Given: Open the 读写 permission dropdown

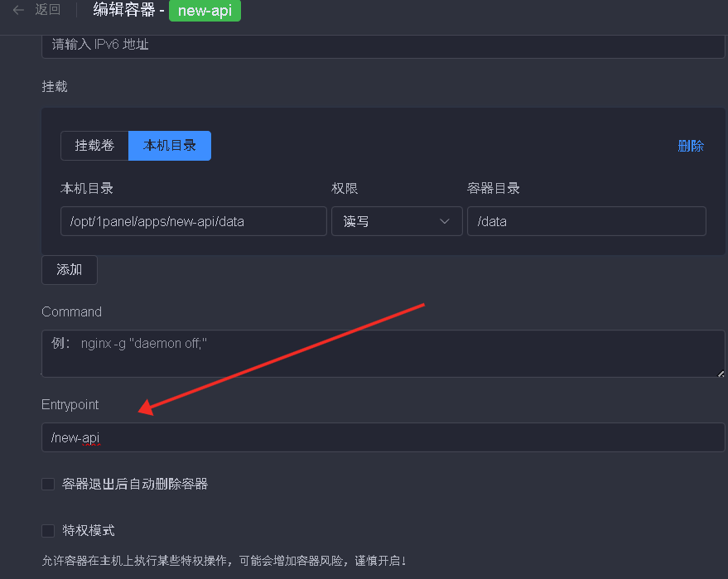Looking at the screenshot, I should (x=397, y=221).
